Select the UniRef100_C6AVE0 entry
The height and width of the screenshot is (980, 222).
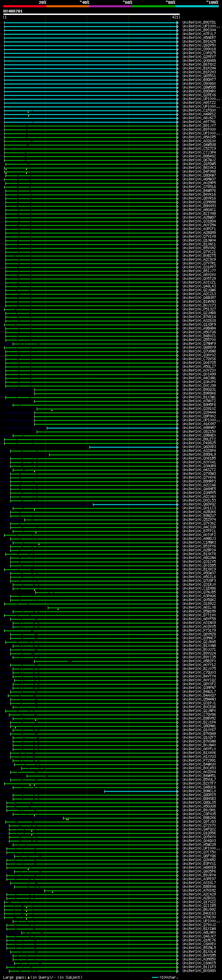[199, 944]
